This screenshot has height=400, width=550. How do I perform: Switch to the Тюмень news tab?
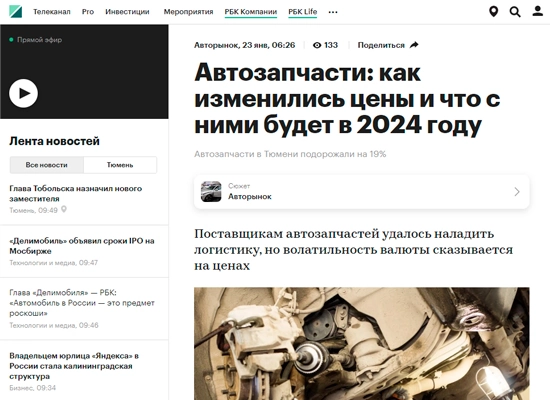tap(120, 165)
